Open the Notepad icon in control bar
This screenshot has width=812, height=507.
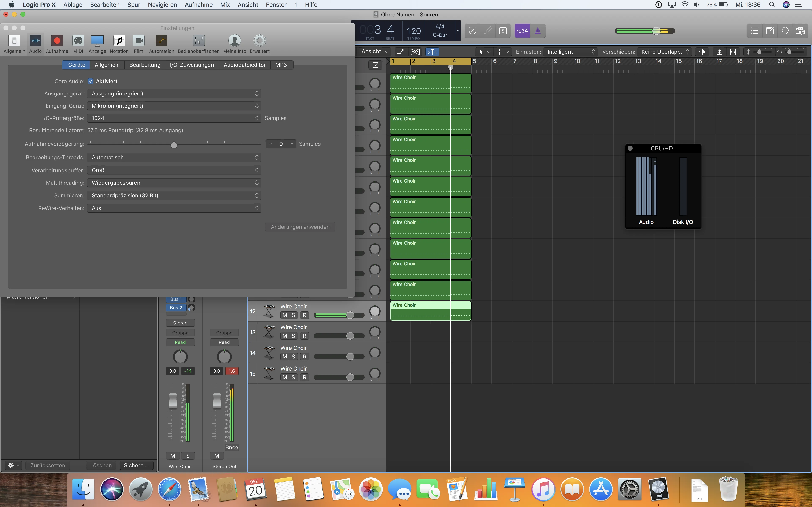(x=770, y=31)
